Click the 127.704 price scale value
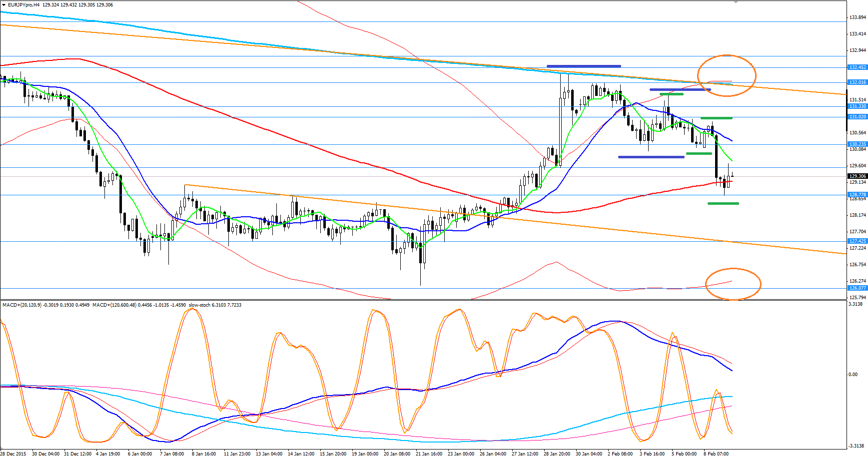 coord(858,232)
